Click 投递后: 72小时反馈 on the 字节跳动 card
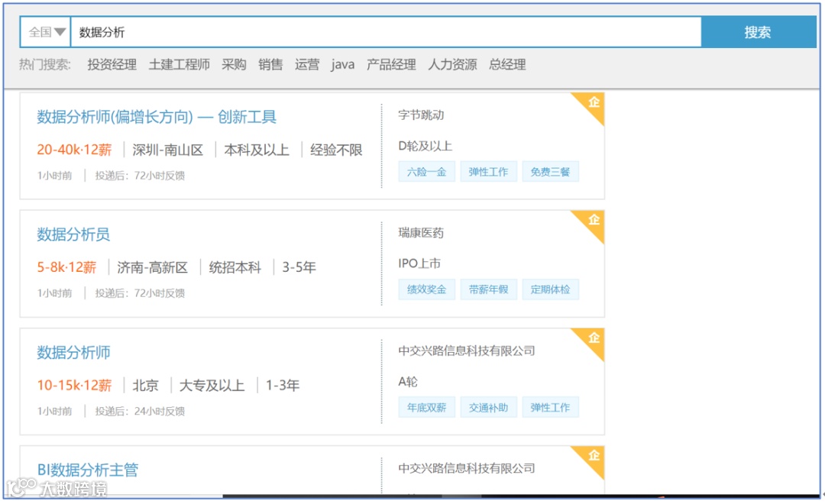The image size is (825, 504). tap(140, 175)
